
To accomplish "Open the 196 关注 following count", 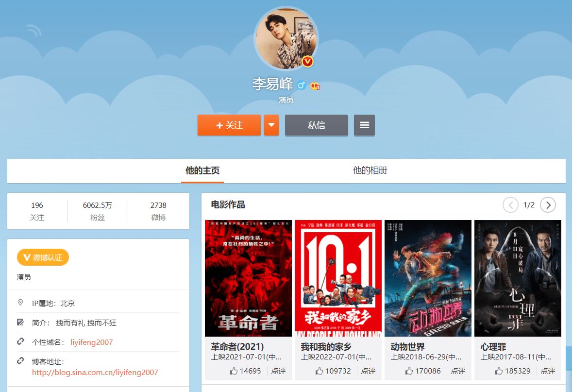I will [37, 211].
